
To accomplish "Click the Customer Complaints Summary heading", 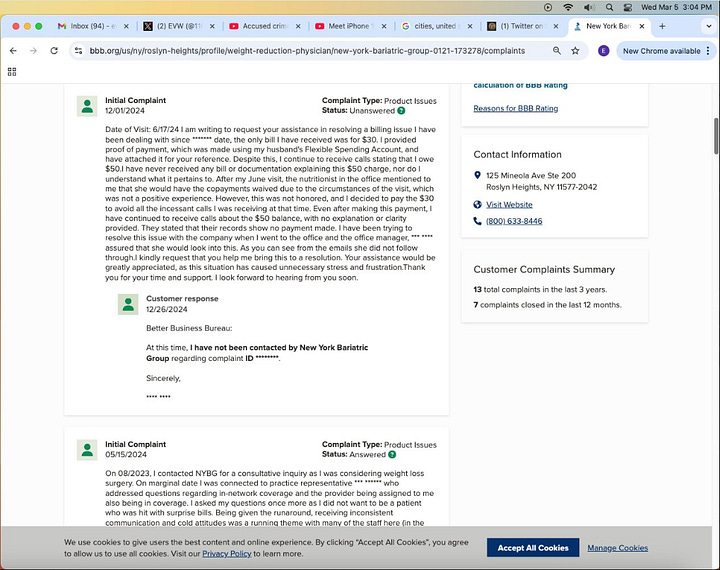I will tap(544, 270).
